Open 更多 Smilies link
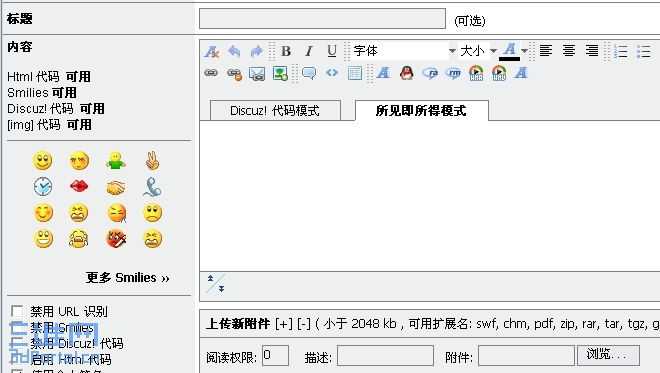 pos(128,278)
